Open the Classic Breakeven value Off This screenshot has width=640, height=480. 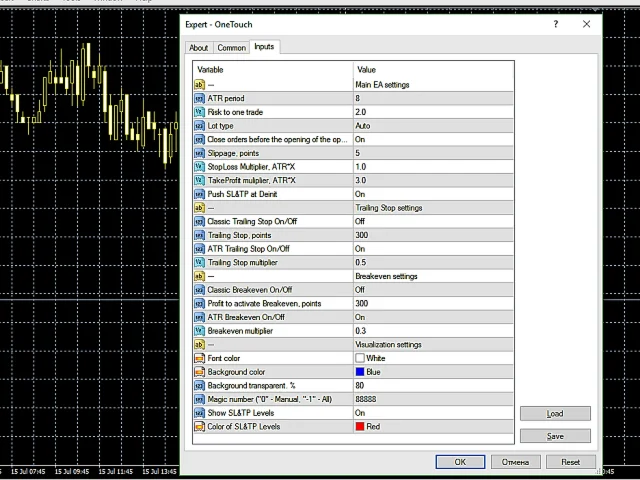click(x=433, y=290)
